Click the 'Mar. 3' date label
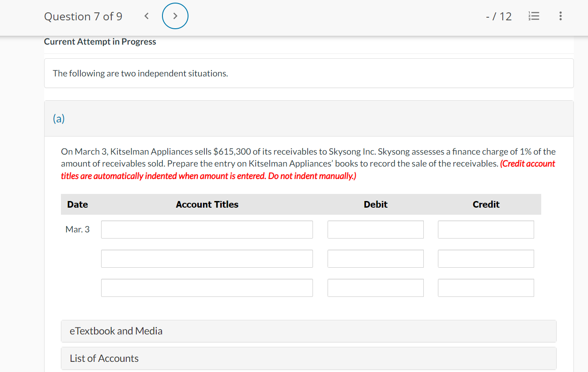 (78, 229)
